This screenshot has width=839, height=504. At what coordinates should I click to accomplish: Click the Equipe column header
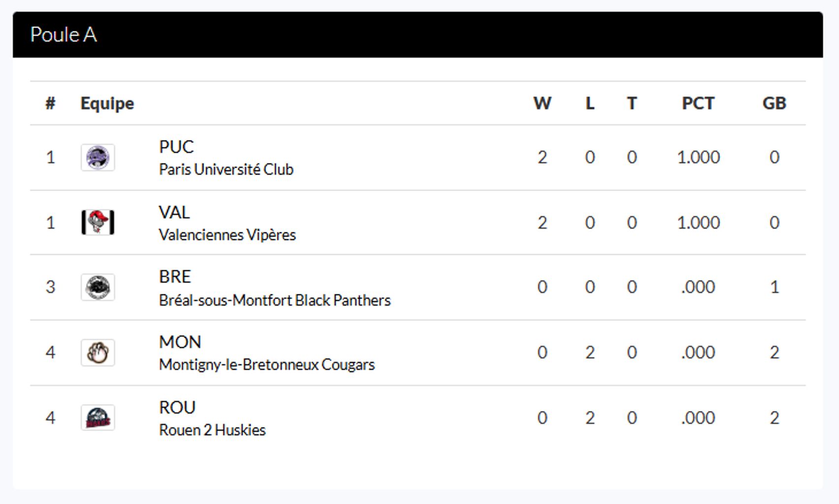(107, 103)
